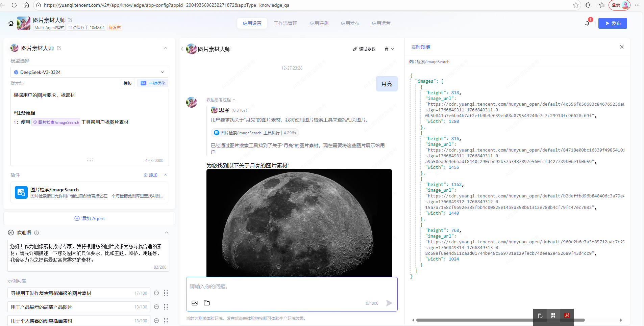Click image upload icon in chat input
Image resolution: width=644 pixels, height=326 pixels.
pyautogui.click(x=195, y=303)
